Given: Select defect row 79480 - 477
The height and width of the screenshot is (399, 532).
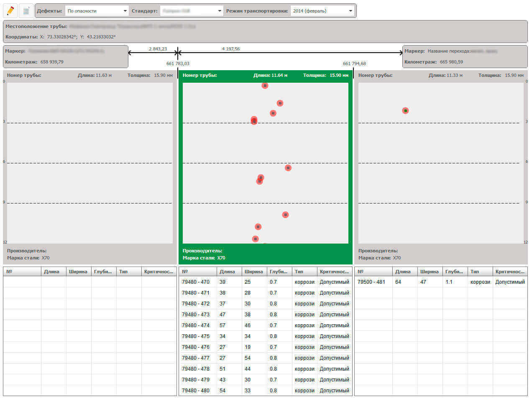Looking at the screenshot, I should coord(266,358).
